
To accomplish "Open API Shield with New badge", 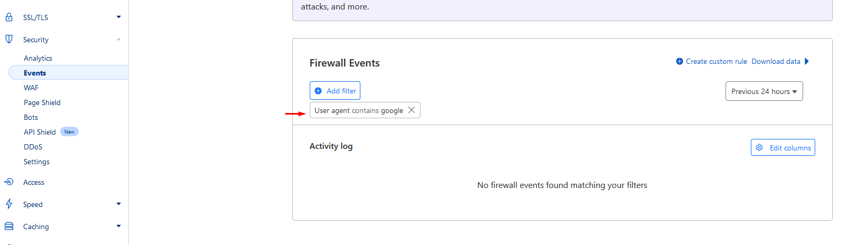I will [x=51, y=132].
